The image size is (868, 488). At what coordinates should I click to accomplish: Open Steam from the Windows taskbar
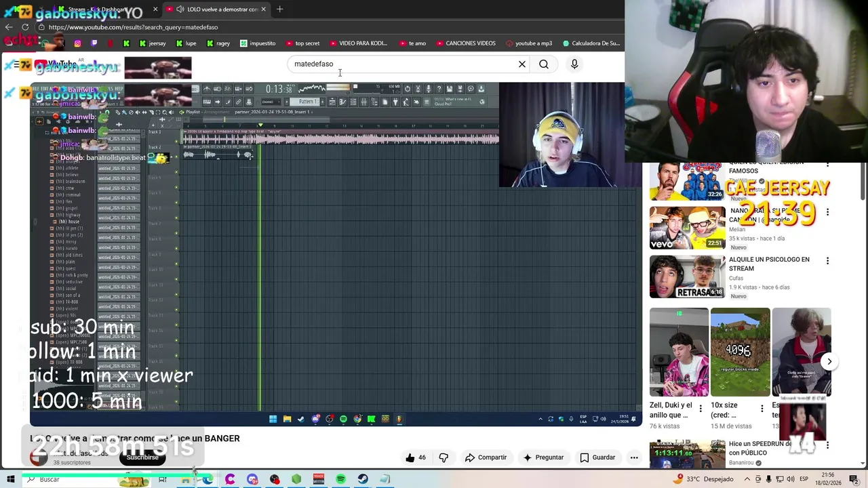pos(363,479)
